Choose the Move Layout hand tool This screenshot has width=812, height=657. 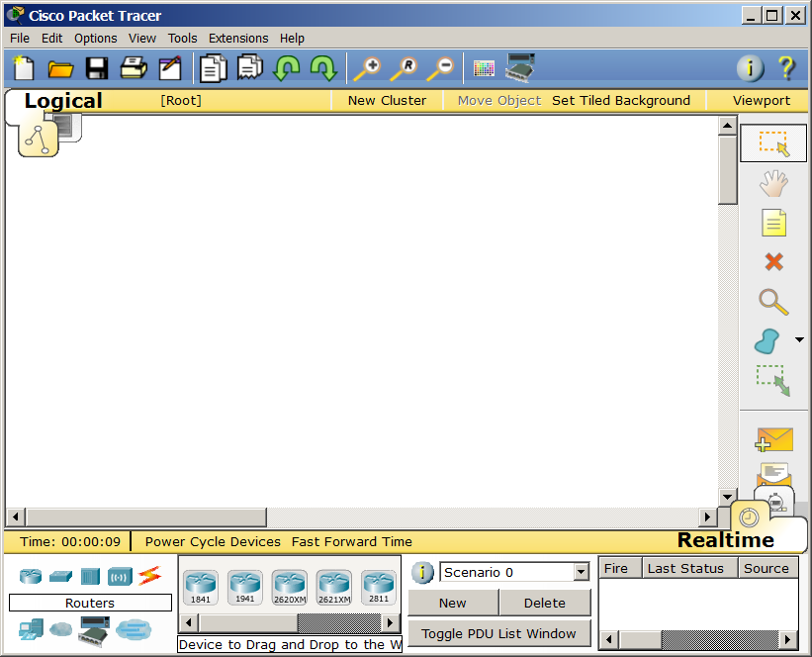tap(773, 183)
